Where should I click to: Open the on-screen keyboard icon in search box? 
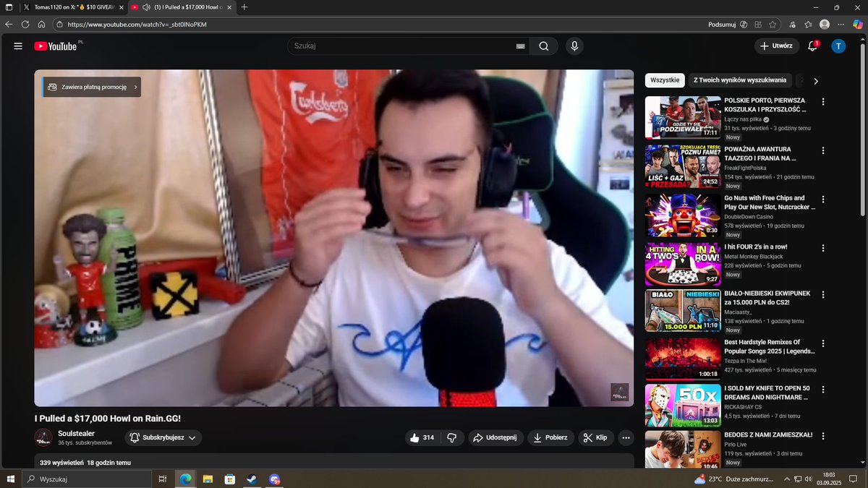(x=520, y=46)
